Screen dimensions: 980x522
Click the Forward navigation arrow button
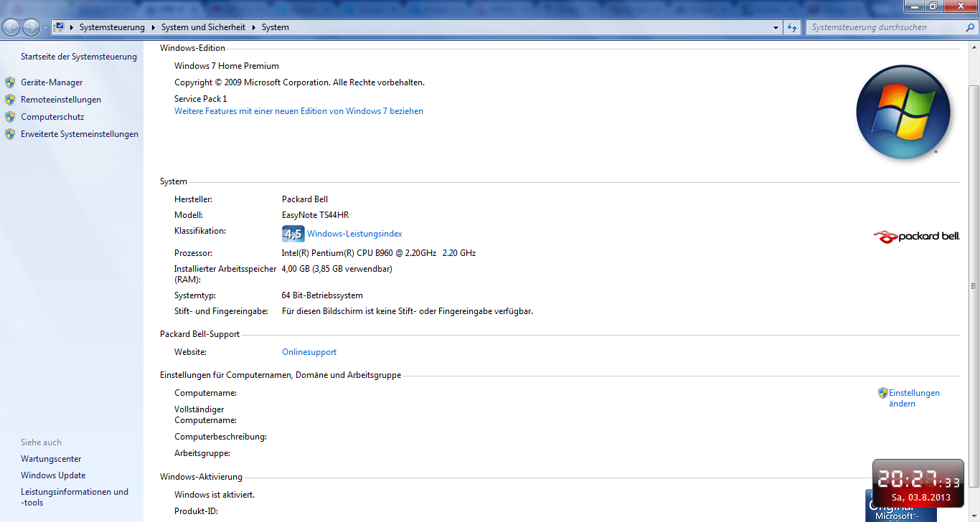coord(32,28)
